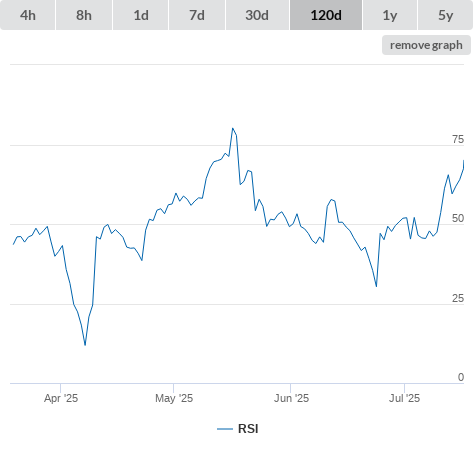Viewport: 474px width, 455px height.
Task: Choose the 1d range tab
Action: pos(141,15)
